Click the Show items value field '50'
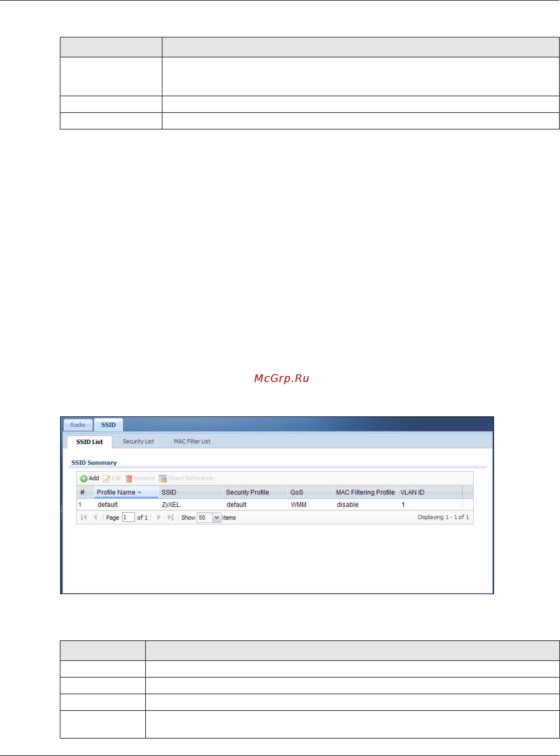The image size is (560, 756). [x=205, y=518]
